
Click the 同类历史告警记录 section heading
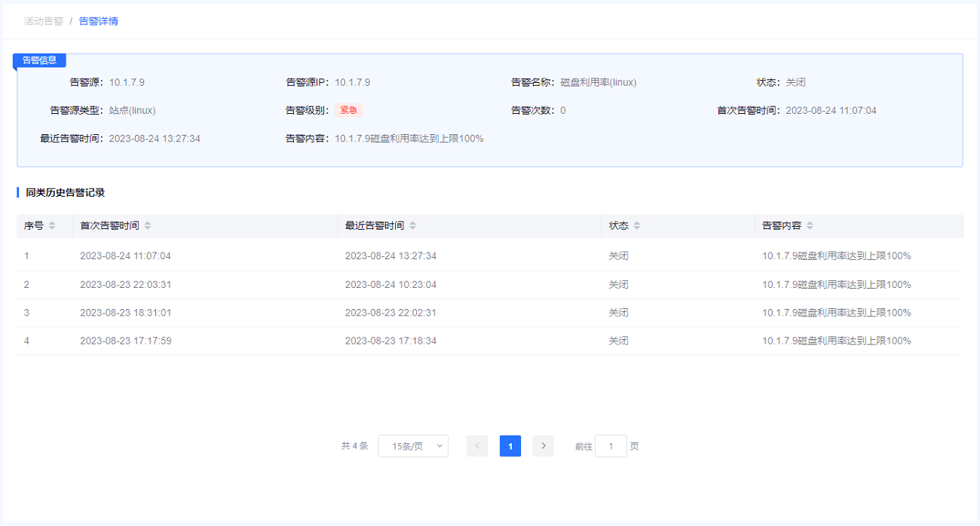tap(66, 193)
